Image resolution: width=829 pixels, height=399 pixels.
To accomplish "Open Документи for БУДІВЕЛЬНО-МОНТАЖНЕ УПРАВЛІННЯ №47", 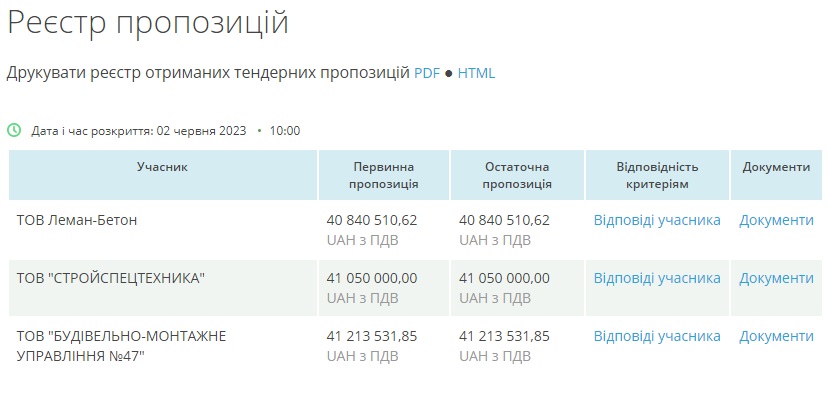I will coord(776,337).
